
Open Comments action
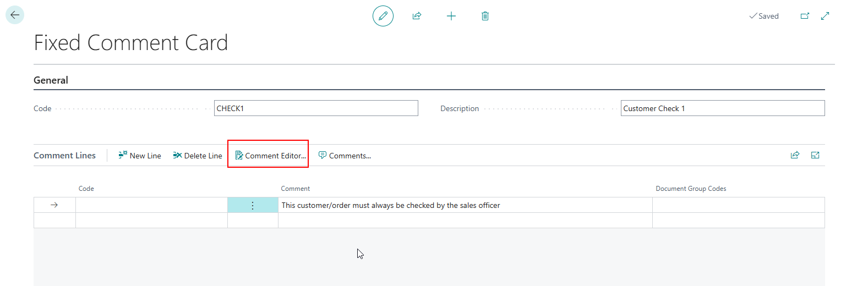(x=345, y=156)
